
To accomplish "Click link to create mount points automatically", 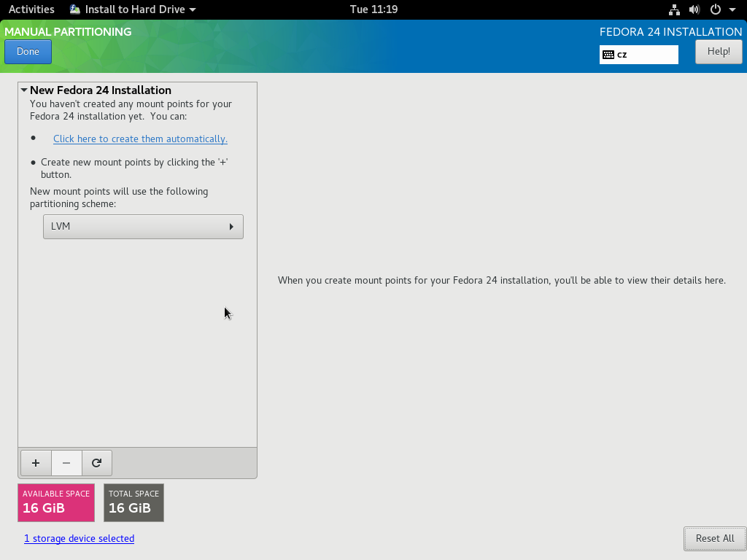I will point(140,139).
